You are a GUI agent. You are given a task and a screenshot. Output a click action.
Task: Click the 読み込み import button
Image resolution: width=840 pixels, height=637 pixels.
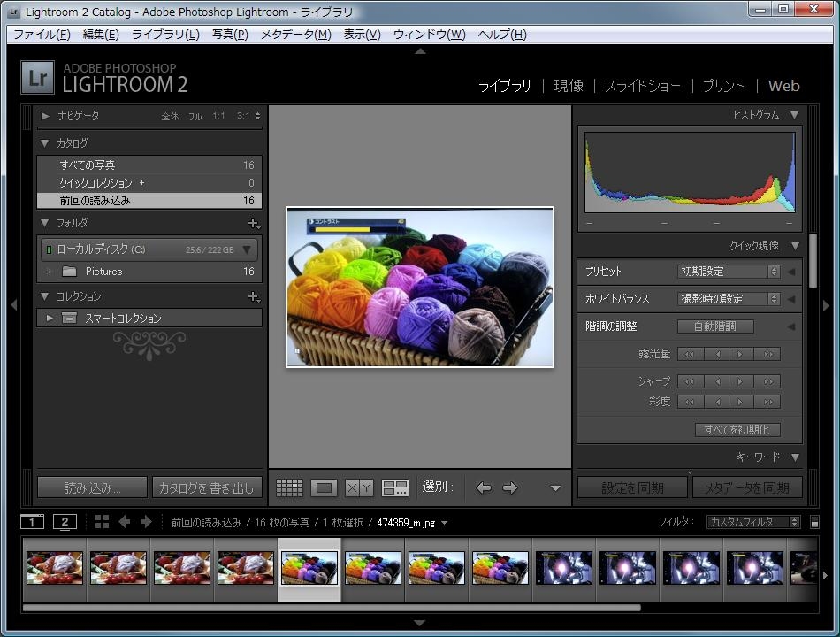(x=92, y=487)
